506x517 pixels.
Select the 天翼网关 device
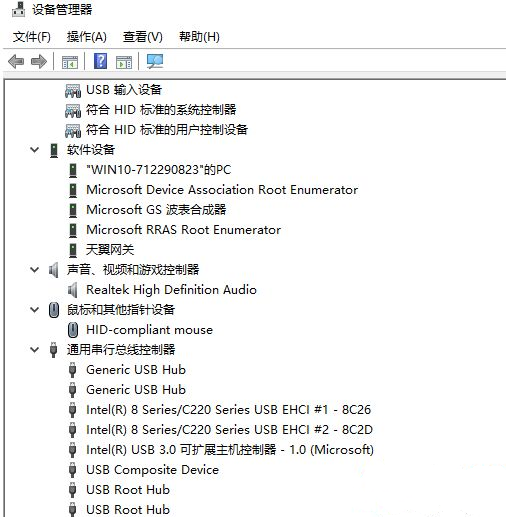pos(110,250)
